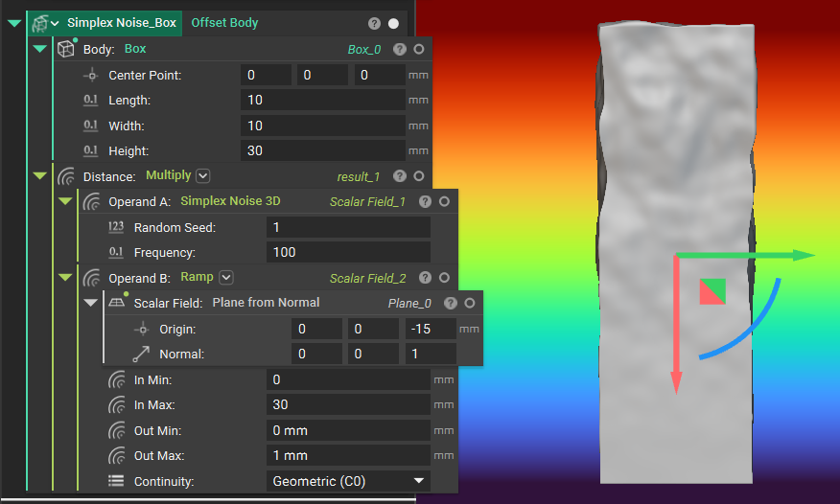
Task: Collapse the Operand A Simplex Noise section
Action: click(65, 202)
